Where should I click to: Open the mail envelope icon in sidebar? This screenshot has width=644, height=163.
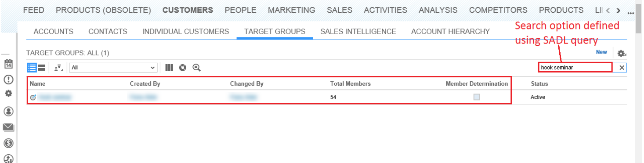(8, 127)
